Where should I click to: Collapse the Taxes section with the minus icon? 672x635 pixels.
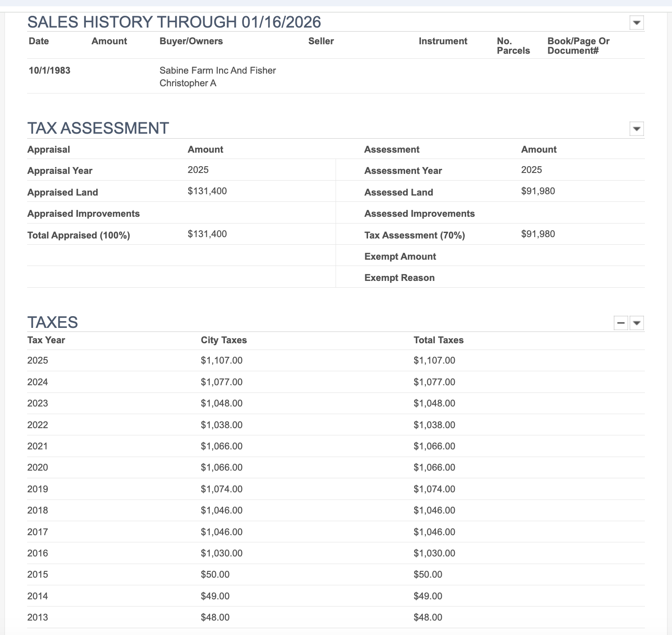click(x=621, y=323)
